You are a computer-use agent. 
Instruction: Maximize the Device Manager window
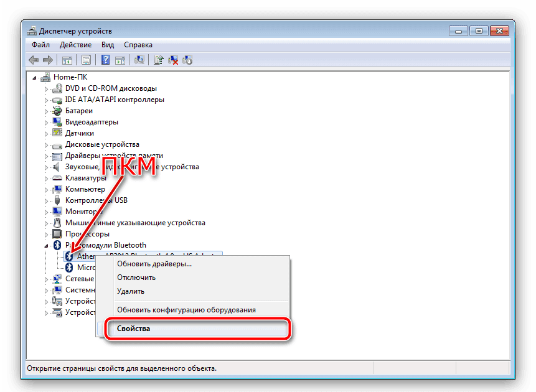click(x=479, y=31)
